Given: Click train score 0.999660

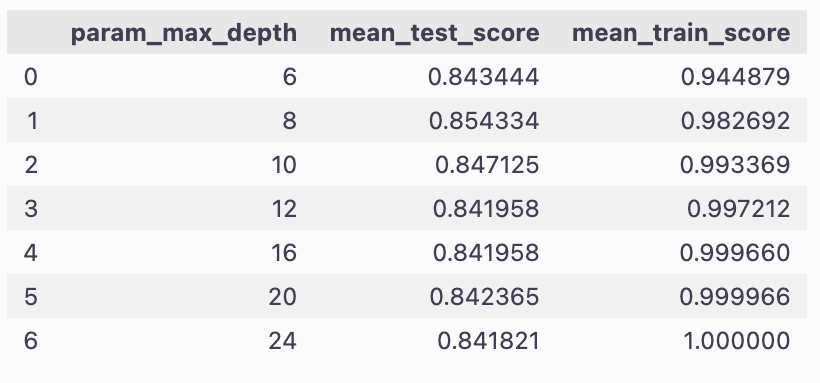Looking at the screenshot, I should point(735,253).
